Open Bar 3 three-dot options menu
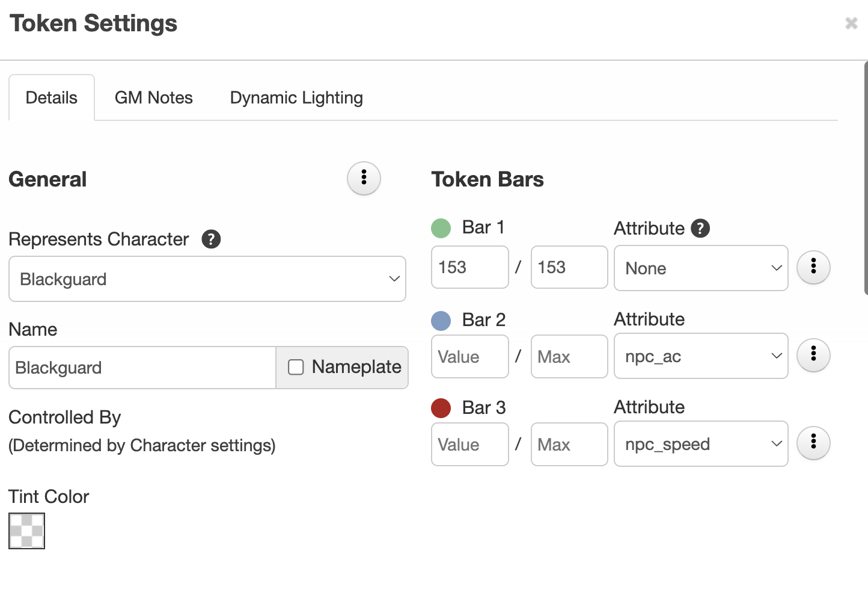The image size is (868, 598). click(813, 443)
